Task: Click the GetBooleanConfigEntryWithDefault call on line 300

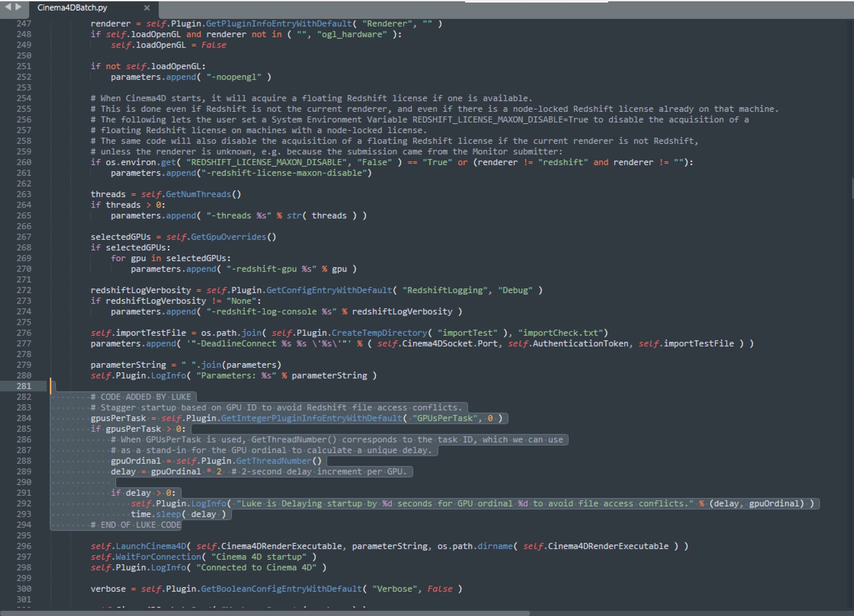Action: (x=281, y=589)
